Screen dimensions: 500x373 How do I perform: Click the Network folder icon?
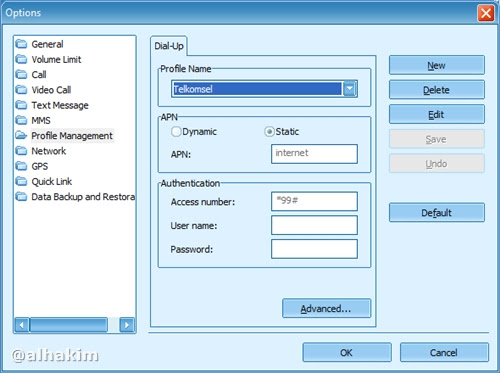(21, 151)
